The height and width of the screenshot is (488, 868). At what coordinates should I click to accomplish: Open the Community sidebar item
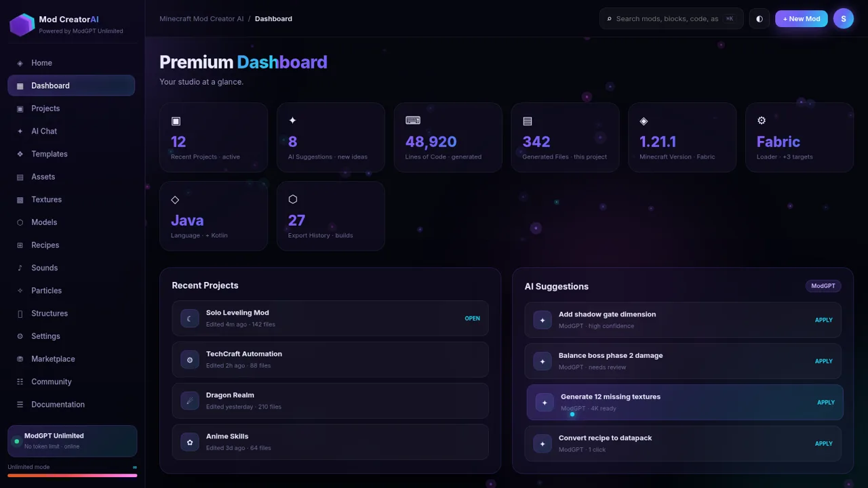[x=71, y=382]
